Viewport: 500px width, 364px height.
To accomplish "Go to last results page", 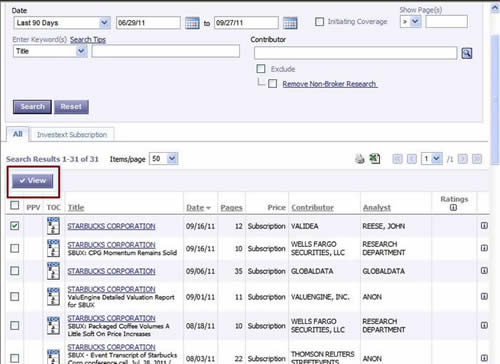I will [x=477, y=159].
